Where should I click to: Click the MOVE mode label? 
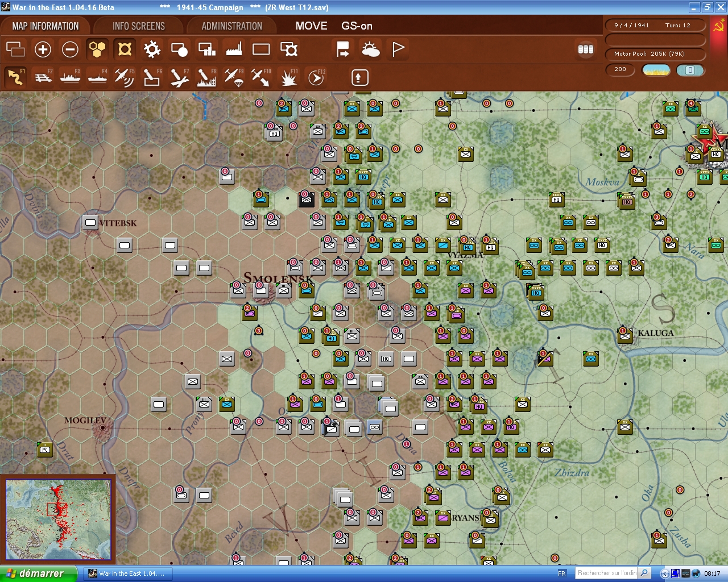311,26
